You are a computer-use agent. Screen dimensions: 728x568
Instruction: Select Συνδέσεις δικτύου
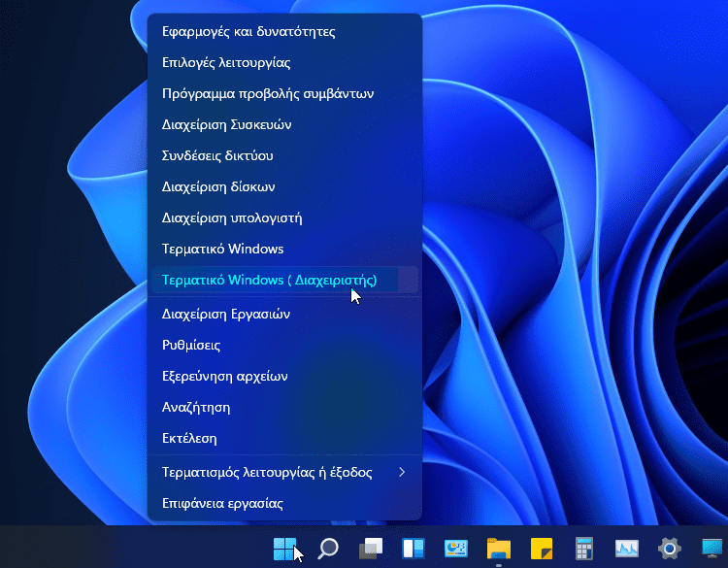(284, 155)
